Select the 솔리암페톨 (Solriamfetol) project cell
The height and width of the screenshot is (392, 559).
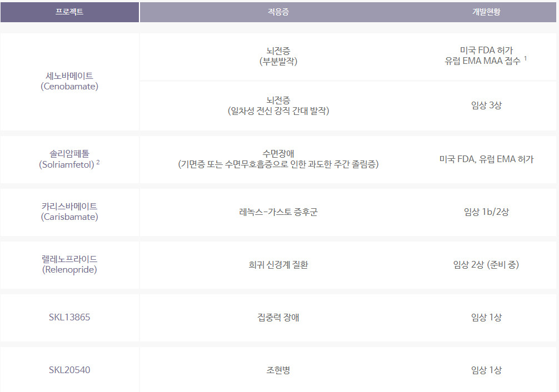[x=69, y=159]
